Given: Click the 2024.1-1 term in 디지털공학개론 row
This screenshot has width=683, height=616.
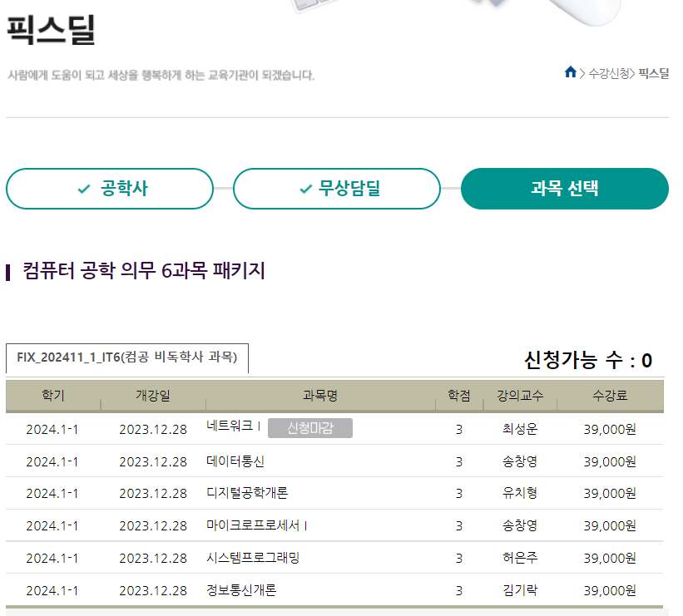Looking at the screenshot, I should [x=52, y=494].
